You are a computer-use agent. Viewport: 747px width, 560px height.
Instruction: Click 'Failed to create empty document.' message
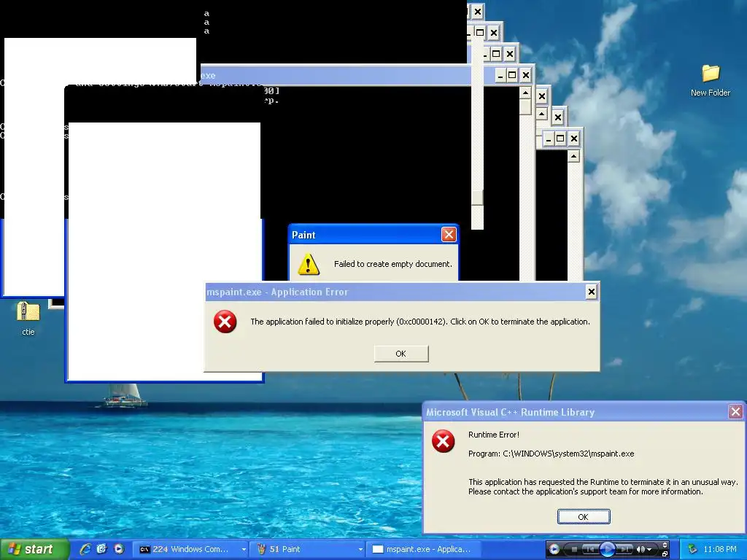(x=393, y=264)
